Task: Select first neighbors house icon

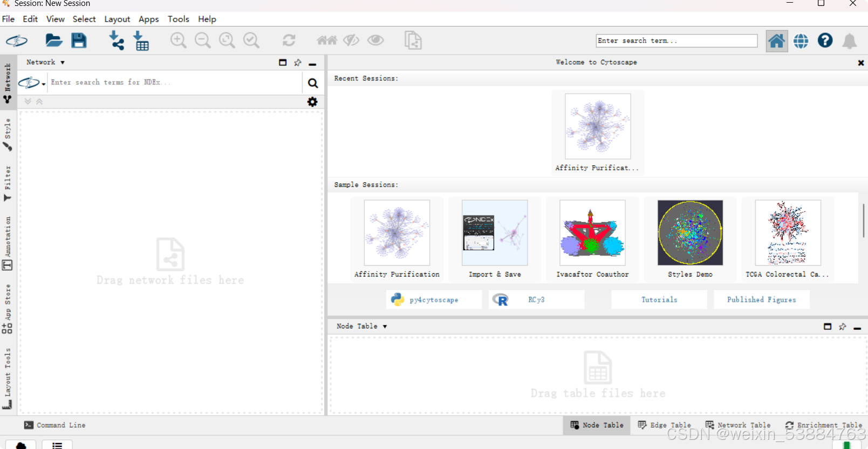Action: (x=327, y=40)
